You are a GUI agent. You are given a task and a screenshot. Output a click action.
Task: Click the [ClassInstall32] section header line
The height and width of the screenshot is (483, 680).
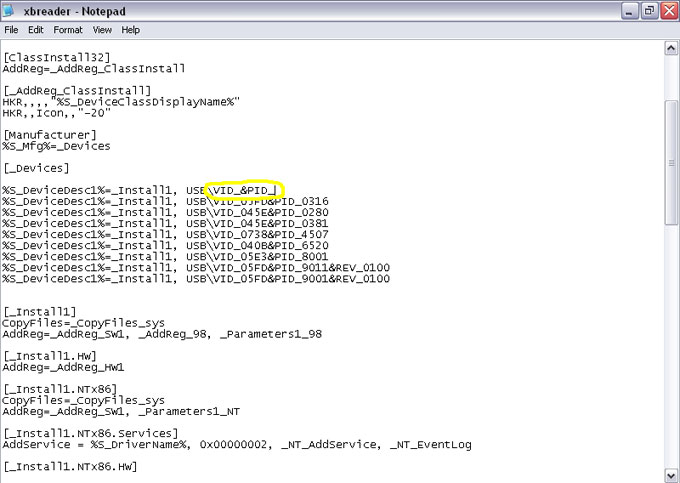(x=56, y=59)
